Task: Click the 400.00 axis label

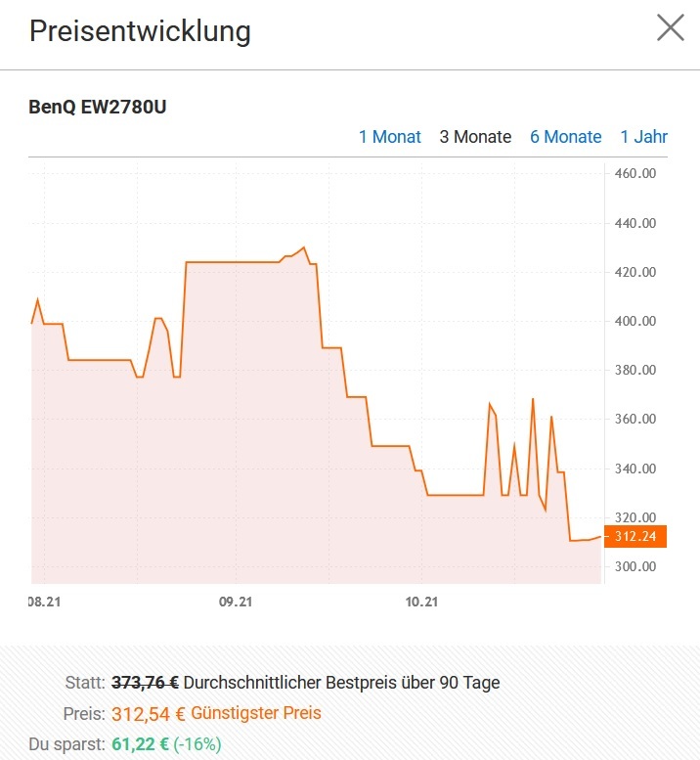Action: (x=635, y=321)
